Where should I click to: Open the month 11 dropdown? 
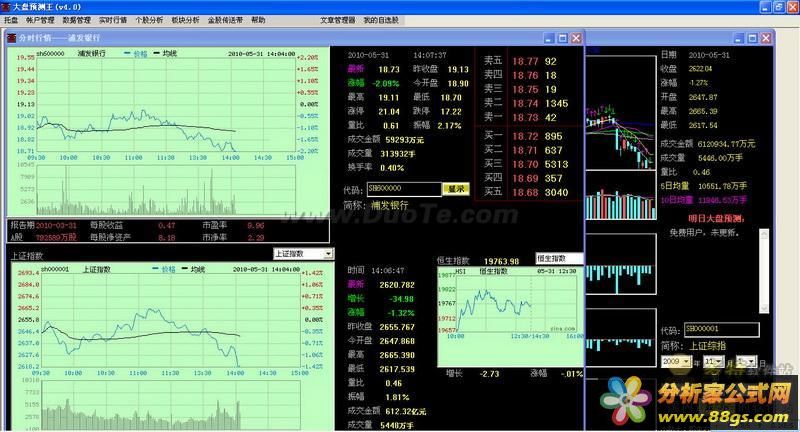click(719, 361)
